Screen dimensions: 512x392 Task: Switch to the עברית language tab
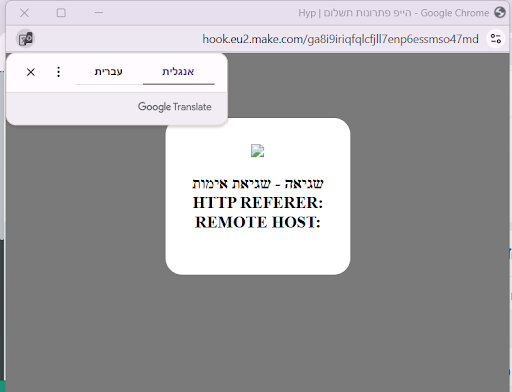[x=109, y=72]
